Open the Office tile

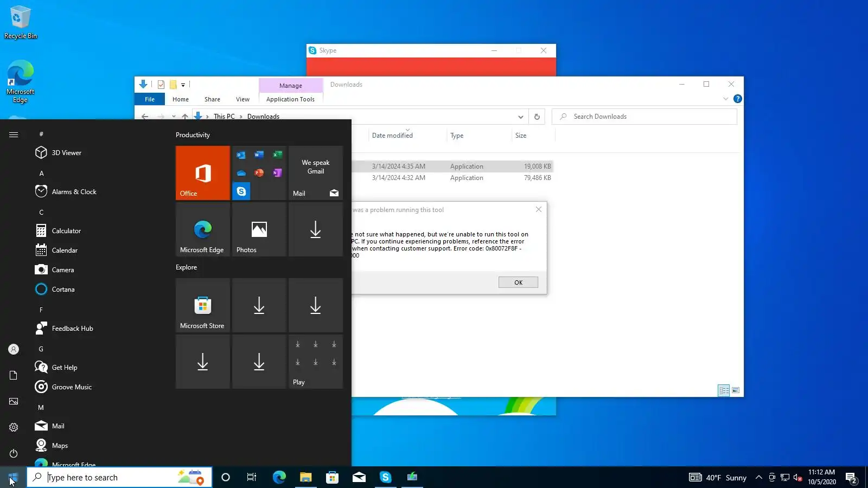(203, 173)
